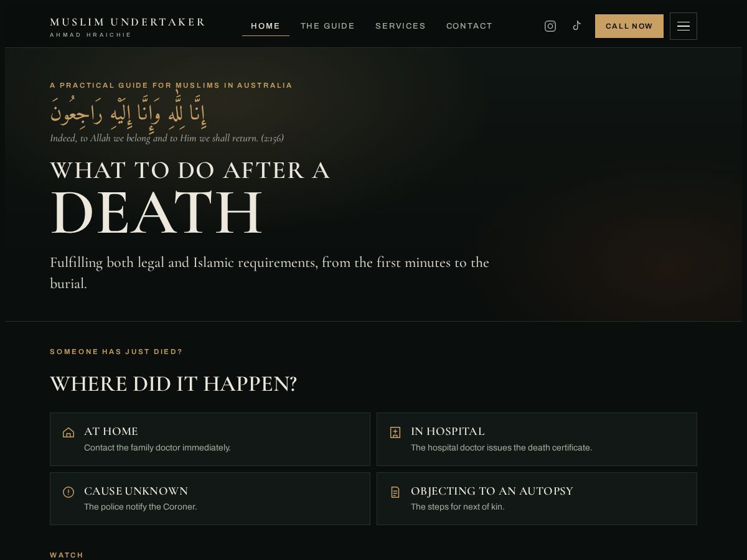
Task: Open The Guide nav item
Action: [327, 26]
